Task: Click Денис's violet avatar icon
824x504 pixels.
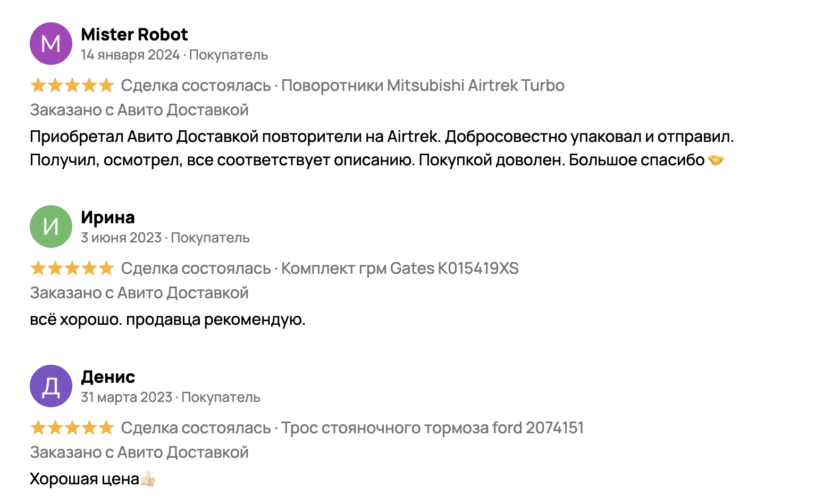Action: click(x=51, y=386)
